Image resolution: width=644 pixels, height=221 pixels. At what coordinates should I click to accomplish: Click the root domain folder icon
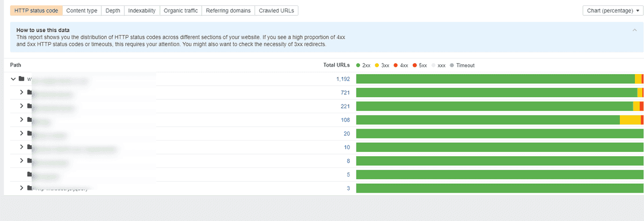point(21,79)
